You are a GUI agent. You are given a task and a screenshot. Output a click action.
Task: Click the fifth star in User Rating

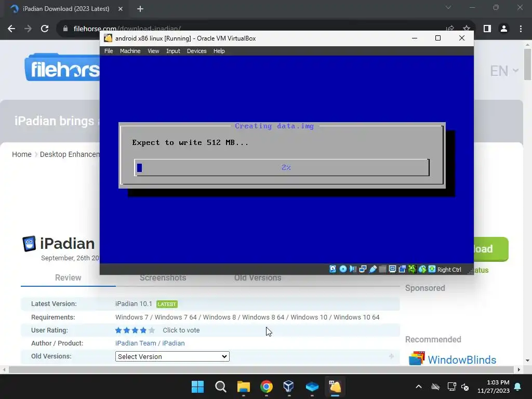[x=152, y=330]
